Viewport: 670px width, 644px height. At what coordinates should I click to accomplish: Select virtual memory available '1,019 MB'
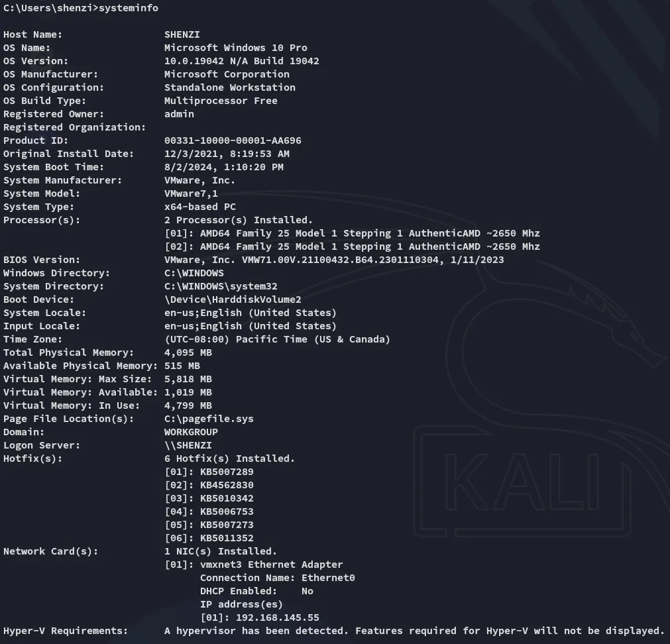point(188,392)
